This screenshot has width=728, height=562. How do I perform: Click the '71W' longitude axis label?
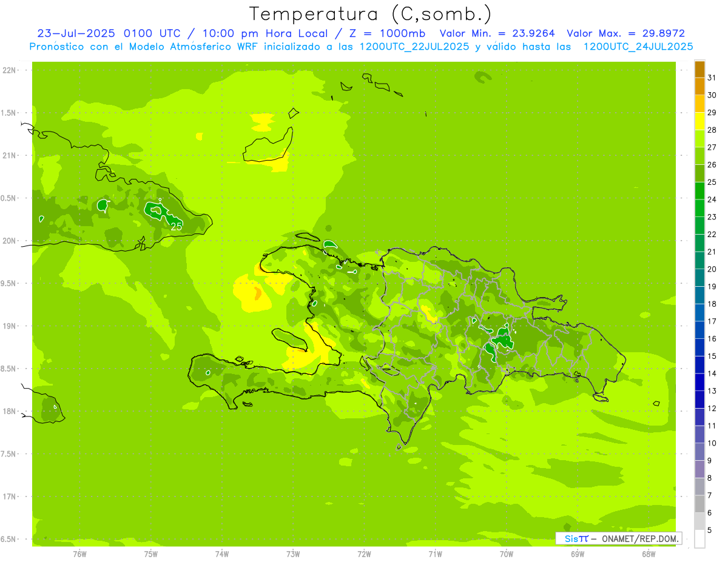tap(435, 554)
